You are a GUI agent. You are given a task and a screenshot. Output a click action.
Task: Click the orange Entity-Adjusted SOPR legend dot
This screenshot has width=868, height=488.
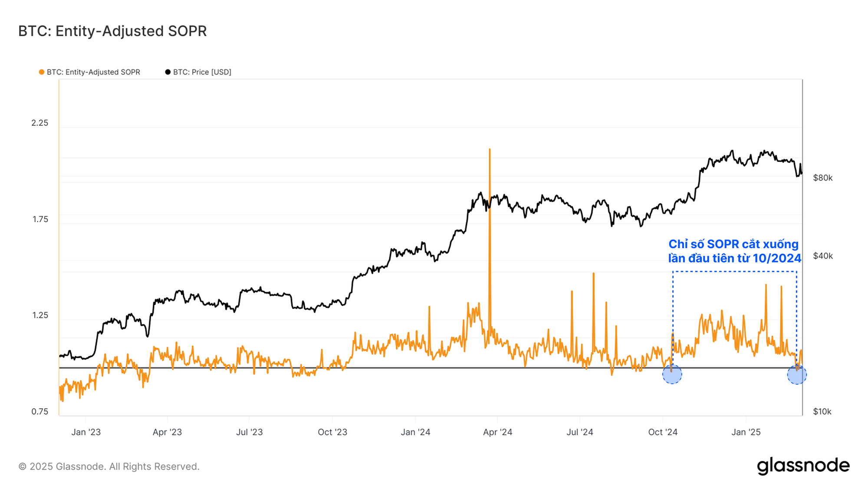coord(42,72)
